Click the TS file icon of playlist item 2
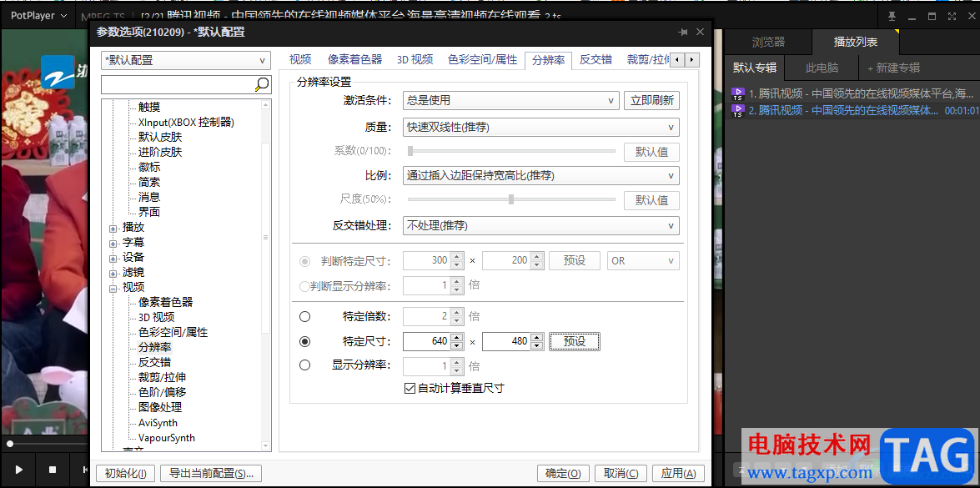The height and width of the screenshot is (488, 980). coord(737,110)
